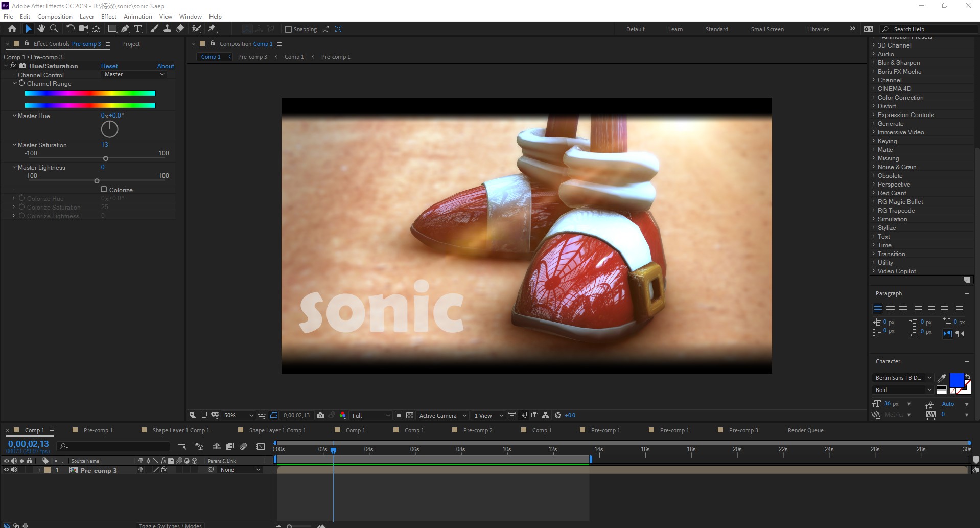Enable the Snapping checkbox
Screen dimensions: 980x528
pos(288,29)
